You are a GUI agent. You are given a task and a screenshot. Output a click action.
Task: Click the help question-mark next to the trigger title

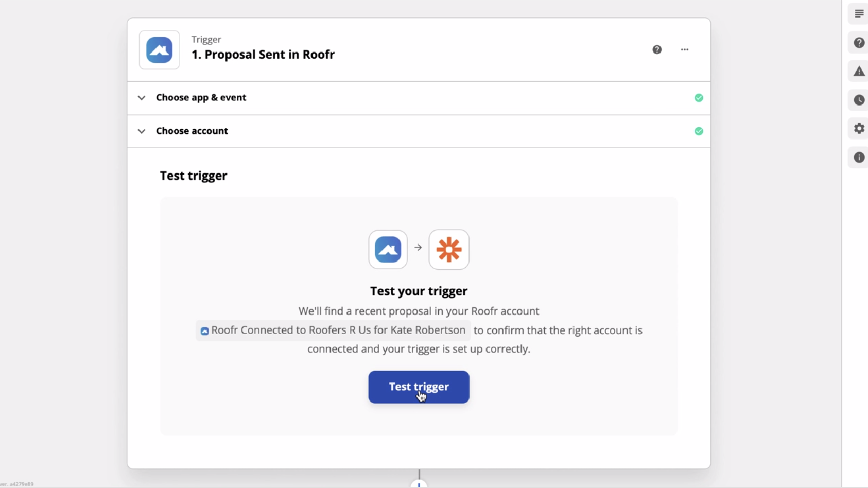point(657,49)
